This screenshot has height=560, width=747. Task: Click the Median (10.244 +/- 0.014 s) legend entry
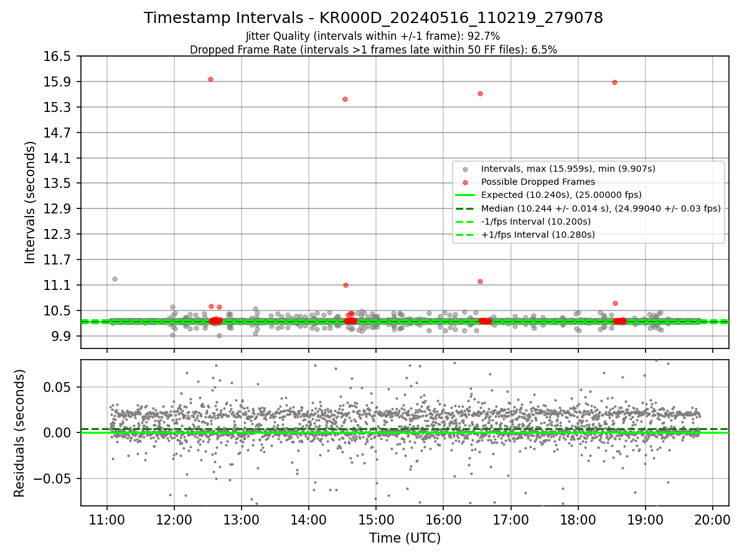pyautogui.click(x=601, y=208)
